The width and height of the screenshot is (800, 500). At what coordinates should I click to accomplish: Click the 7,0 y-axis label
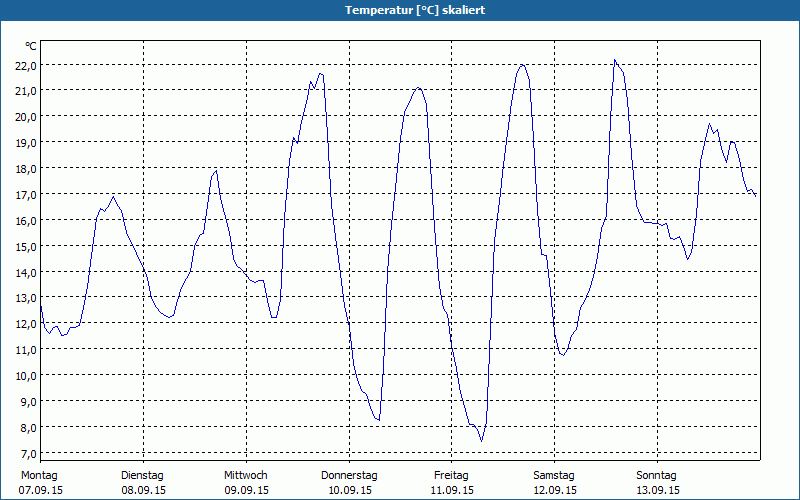pos(28,454)
